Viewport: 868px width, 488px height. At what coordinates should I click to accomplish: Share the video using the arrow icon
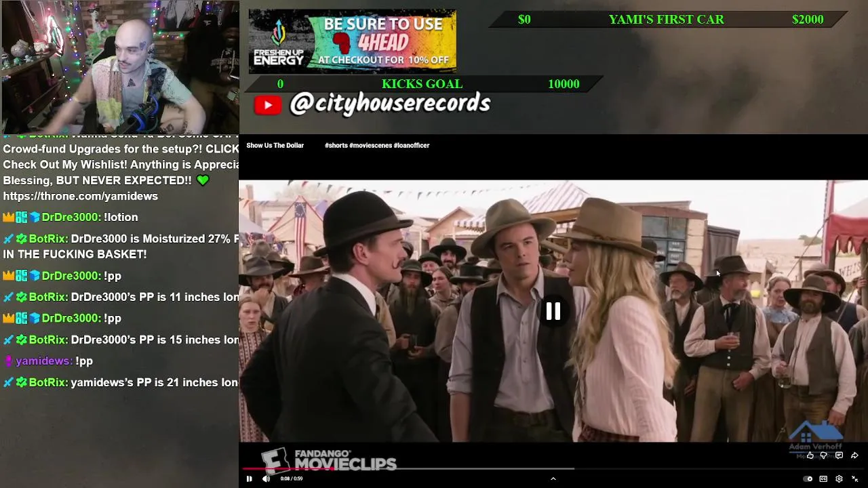pos(854,455)
